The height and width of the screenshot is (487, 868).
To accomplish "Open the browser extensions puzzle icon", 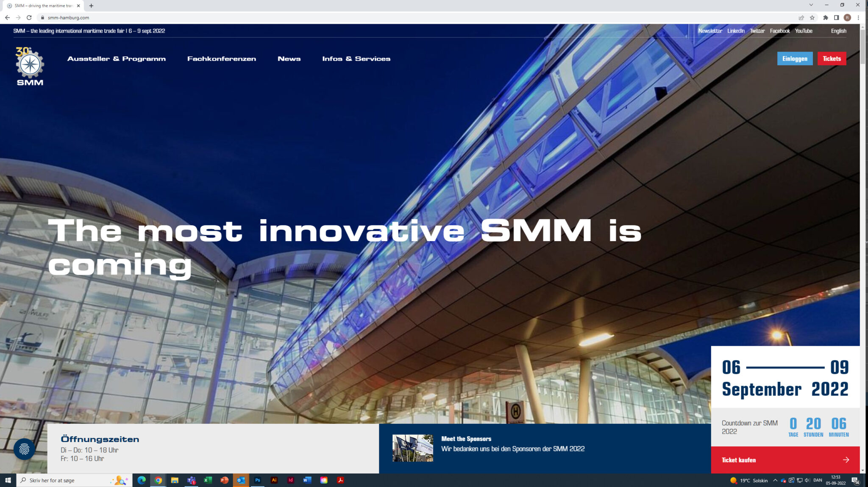I will pyautogui.click(x=826, y=17).
